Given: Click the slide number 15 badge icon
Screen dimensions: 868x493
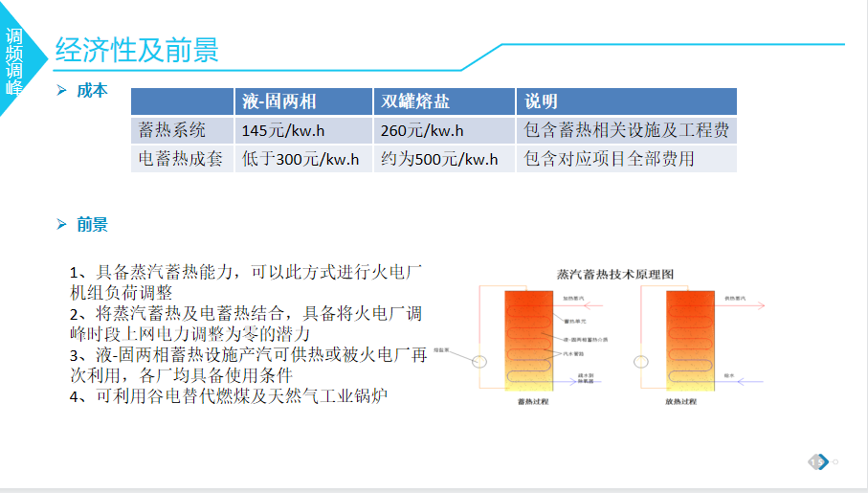Looking at the screenshot, I should 817,461.
